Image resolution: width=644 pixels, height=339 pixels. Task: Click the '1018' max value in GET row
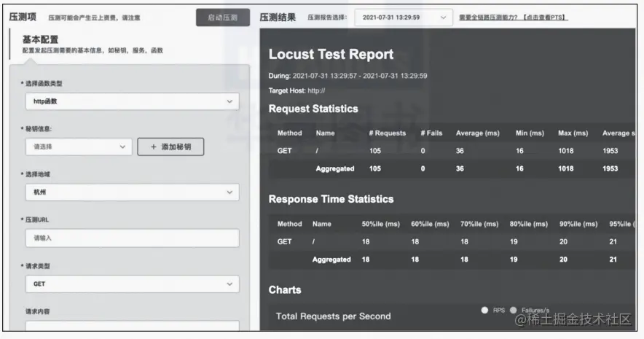pos(565,151)
